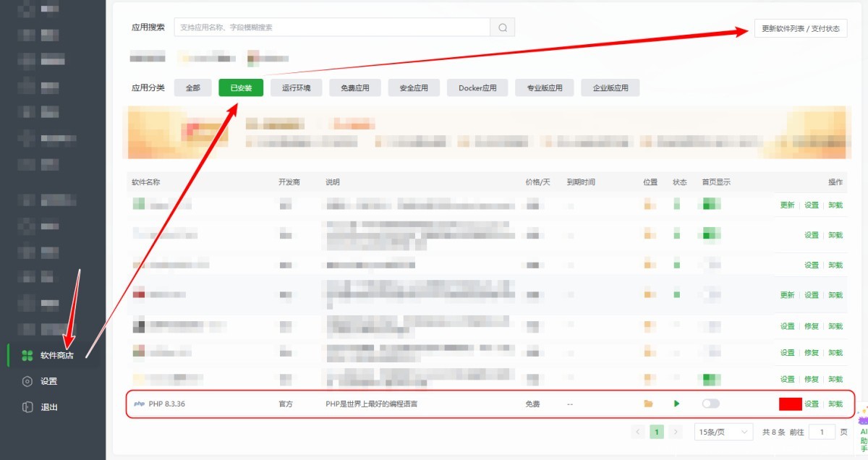The image size is (868, 460).
Task: Click the 开发商 column header
Action: [289, 182]
